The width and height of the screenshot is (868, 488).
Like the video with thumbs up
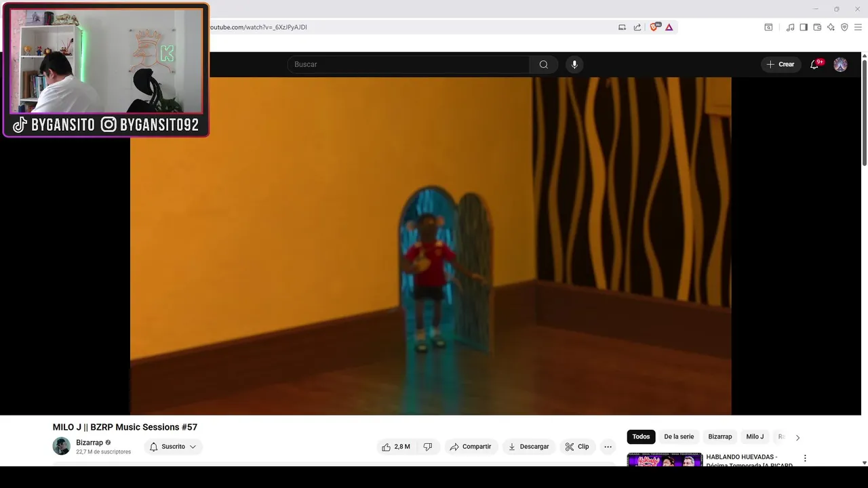[x=396, y=447]
